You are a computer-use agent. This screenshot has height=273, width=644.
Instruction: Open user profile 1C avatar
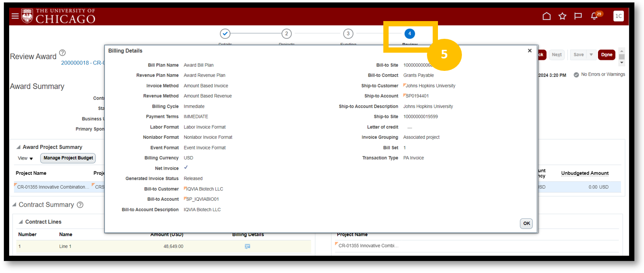pos(618,16)
